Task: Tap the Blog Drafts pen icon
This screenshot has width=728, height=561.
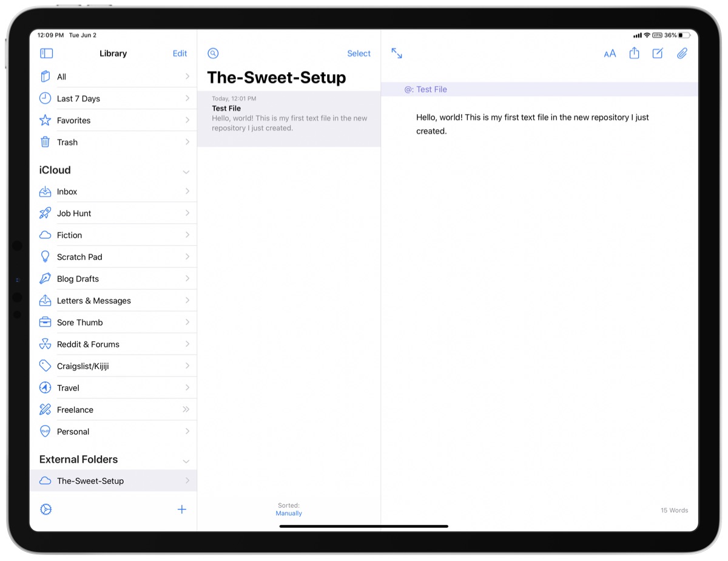Action: click(x=45, y=279)
